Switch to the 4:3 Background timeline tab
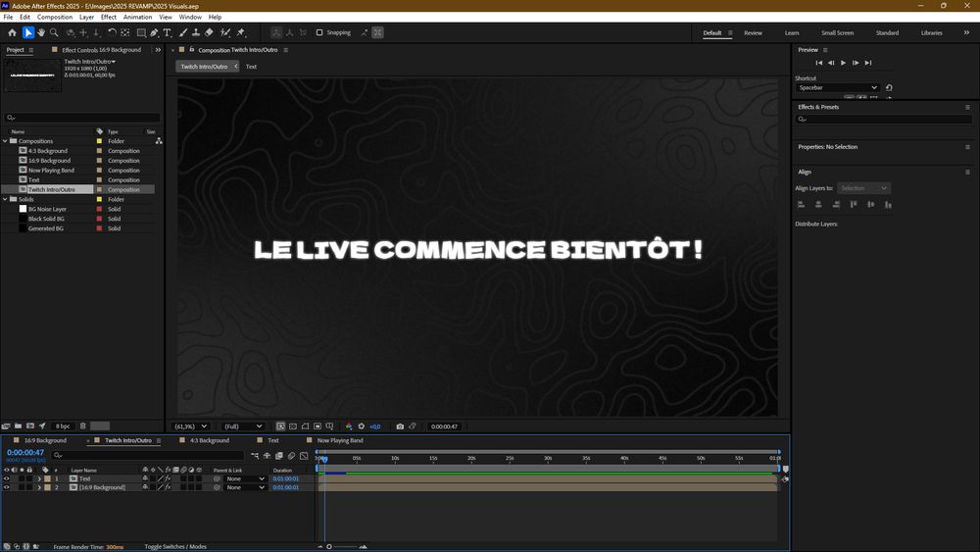Viewport: 980px width, 552px height. pyautogui.click(x=210, y=441)
